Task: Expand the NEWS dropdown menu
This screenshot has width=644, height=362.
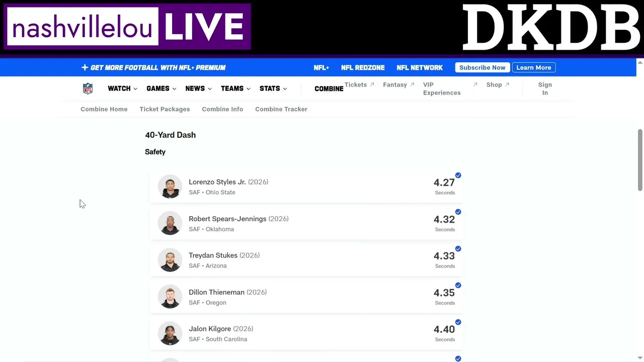Action: point(198,88)
